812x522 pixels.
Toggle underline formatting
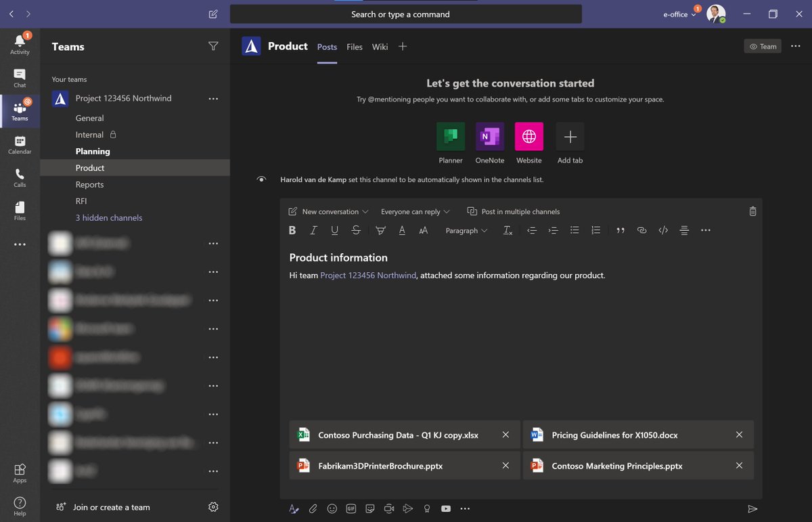tap(334, 230)
